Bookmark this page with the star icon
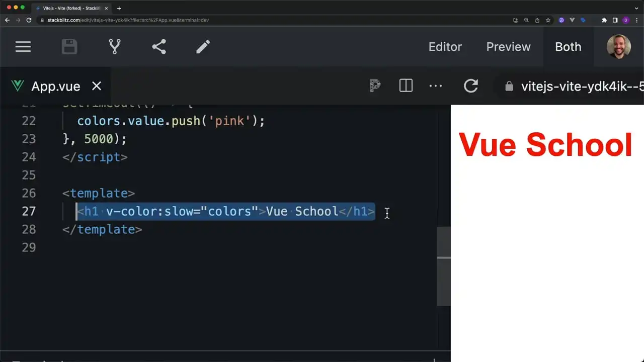 [548, 20]
